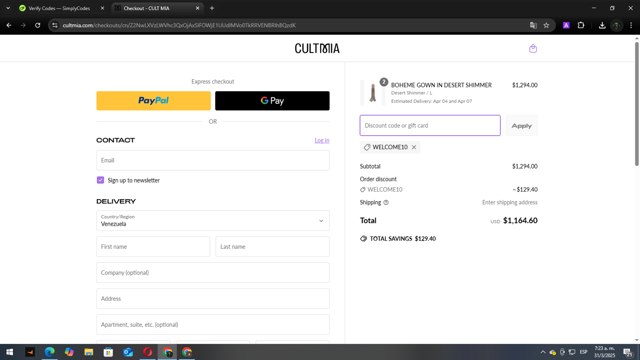This screenshot has height=360, width=640.
Task: Open Microsoft Edge from the taskbar
Action: pos(49,352)
